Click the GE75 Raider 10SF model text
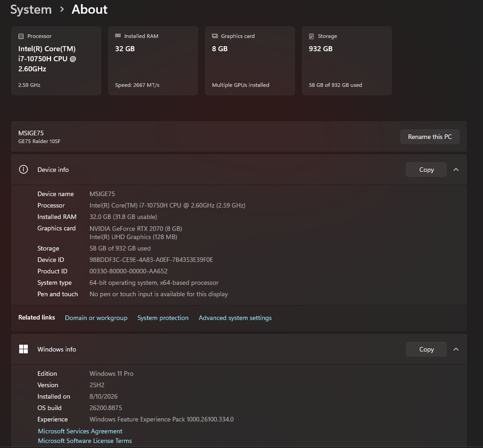The image size is (483, 448). [39, 141]
